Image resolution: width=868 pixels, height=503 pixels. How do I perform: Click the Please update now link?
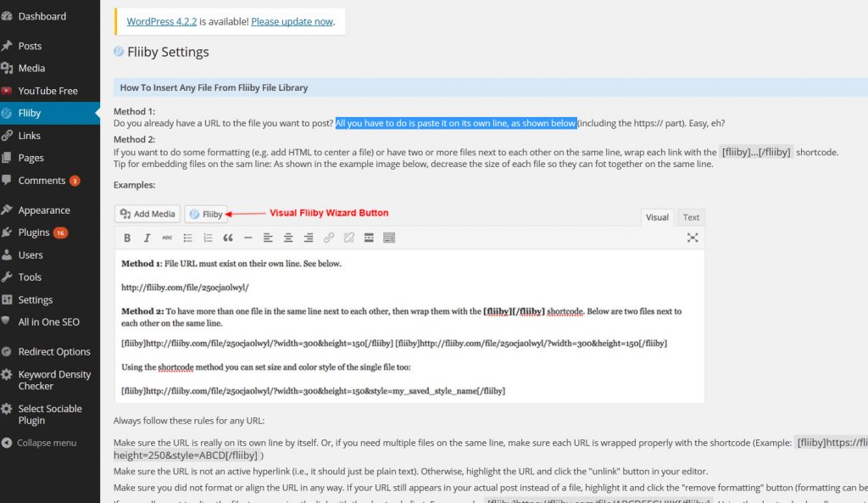tap(292, 21)
